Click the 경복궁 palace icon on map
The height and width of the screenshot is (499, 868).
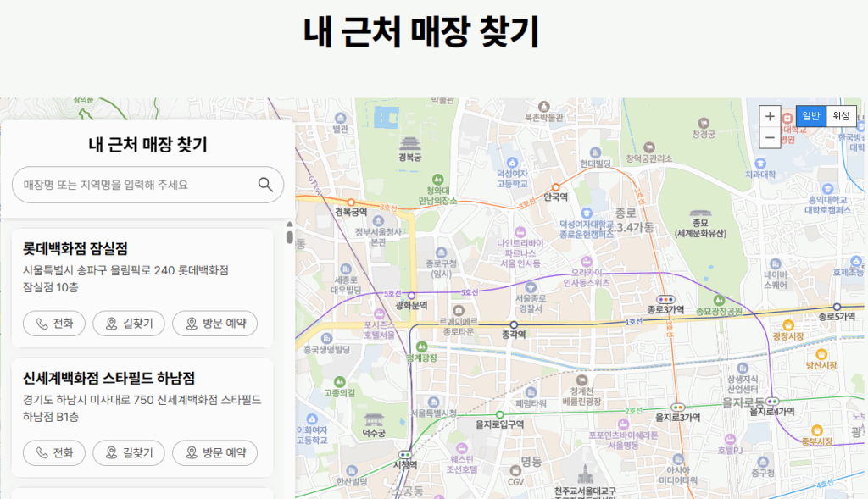click(410, 144)
